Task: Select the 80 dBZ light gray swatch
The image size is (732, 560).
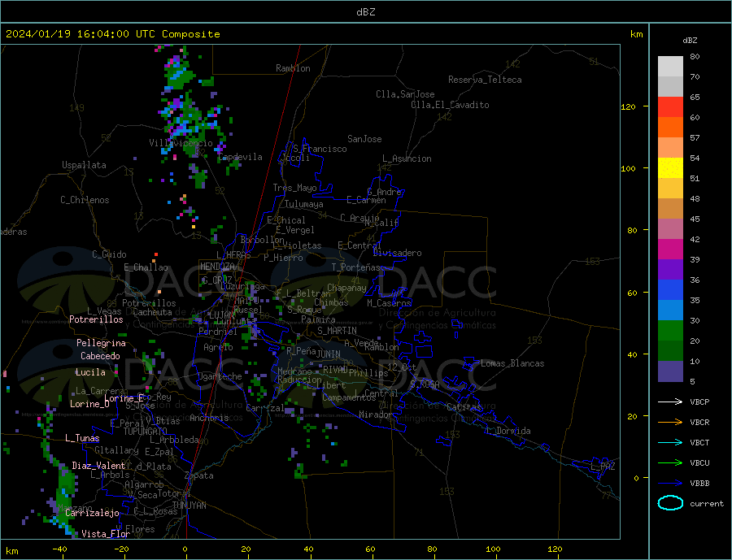Action: tap(670, 67)
